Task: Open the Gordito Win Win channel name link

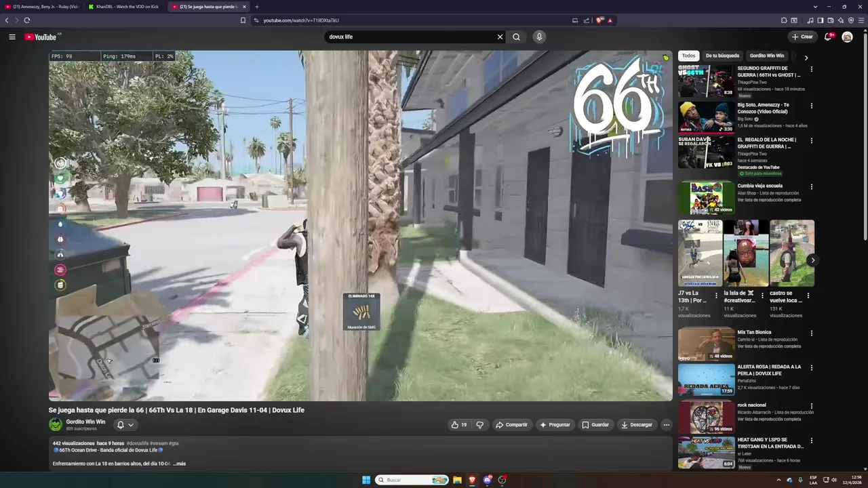Action: point(85,422)
